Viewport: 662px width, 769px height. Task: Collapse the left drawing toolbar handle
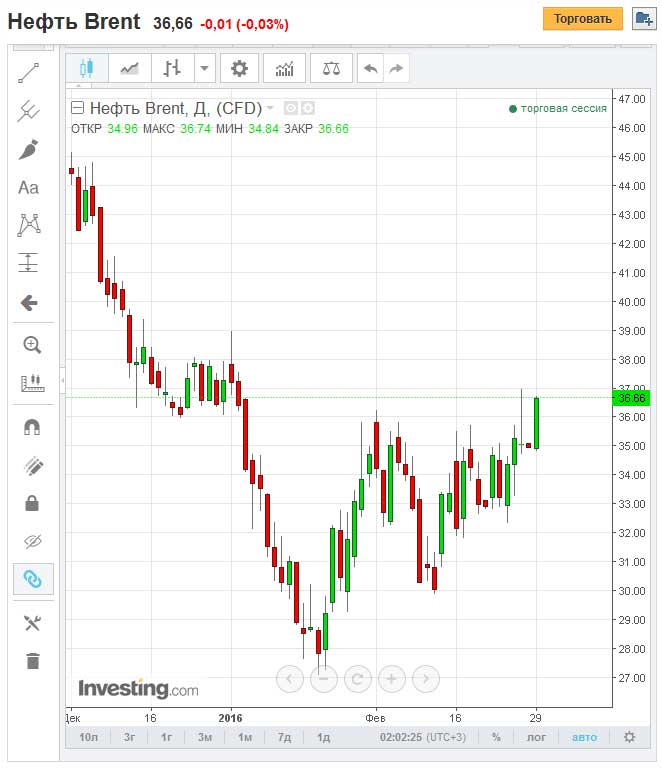coord(62,380)
